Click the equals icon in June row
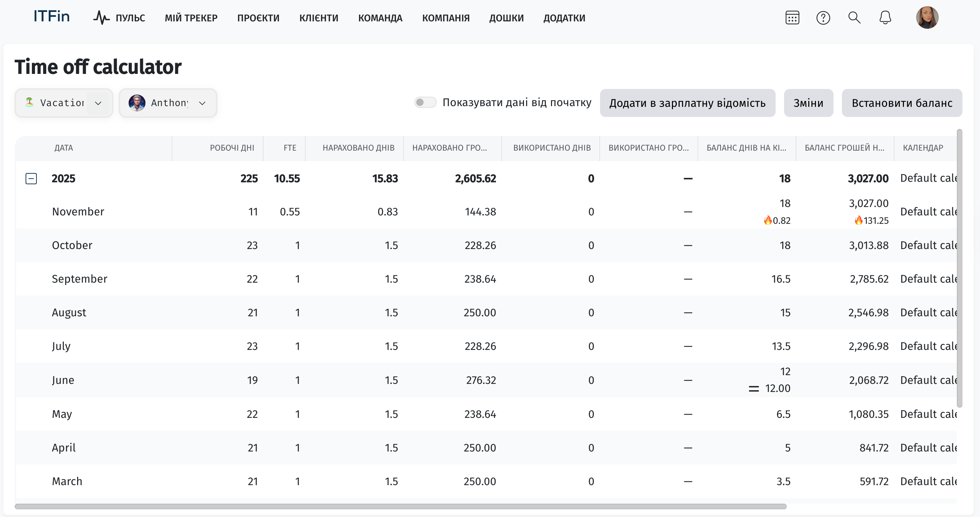Viewport: 980px width, 517px height. click(x=753, y=388)
